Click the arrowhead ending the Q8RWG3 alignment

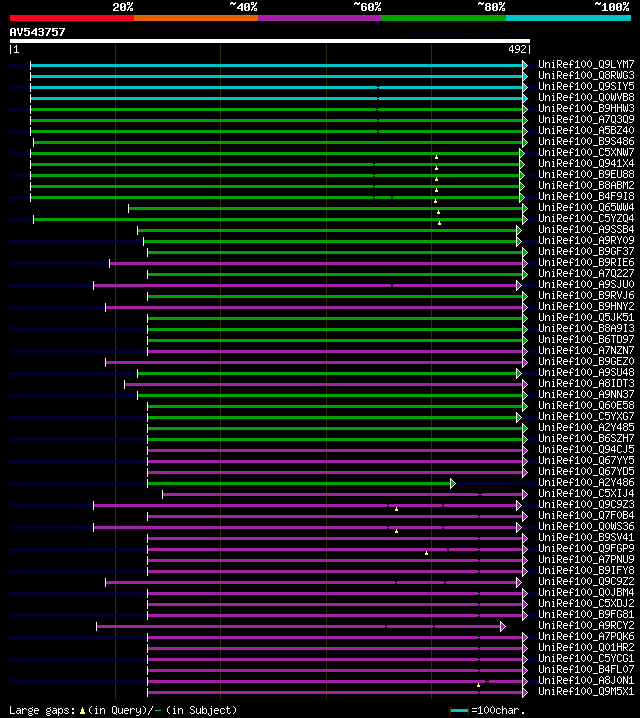[x=525, y=76]
